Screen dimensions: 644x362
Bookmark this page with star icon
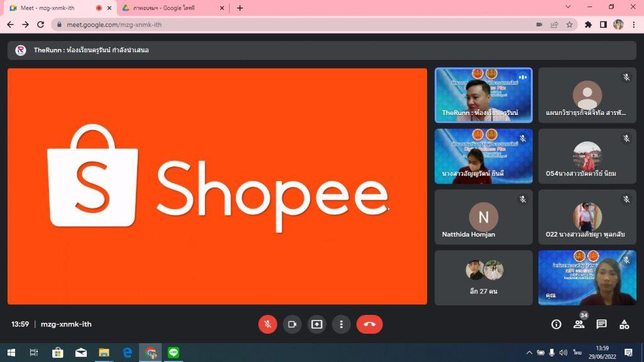pyautogui.click(x=569, y=25)
